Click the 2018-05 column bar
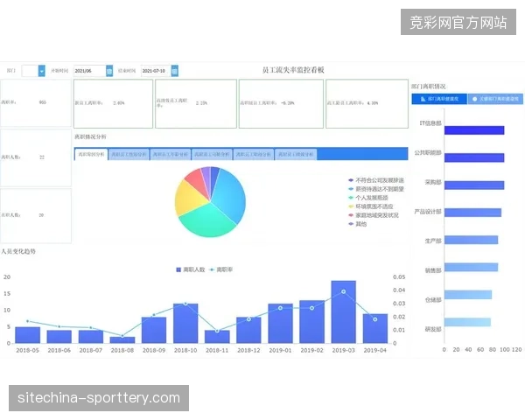 click(x=27, y=335)
